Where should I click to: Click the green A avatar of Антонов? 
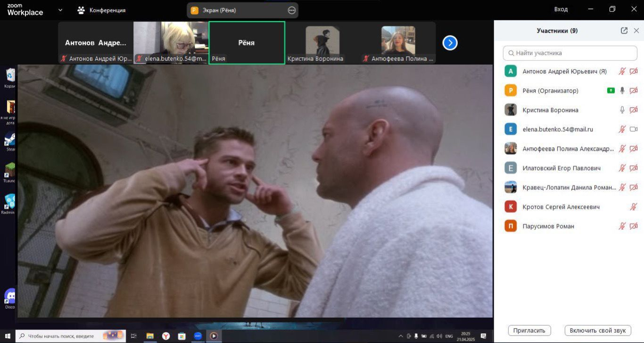point(511,71)
